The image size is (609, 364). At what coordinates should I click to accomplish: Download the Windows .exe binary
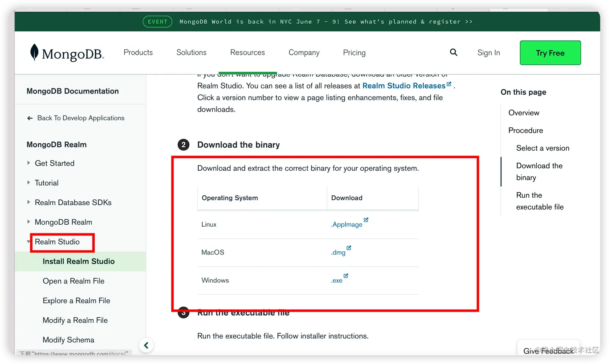(337, 281)
